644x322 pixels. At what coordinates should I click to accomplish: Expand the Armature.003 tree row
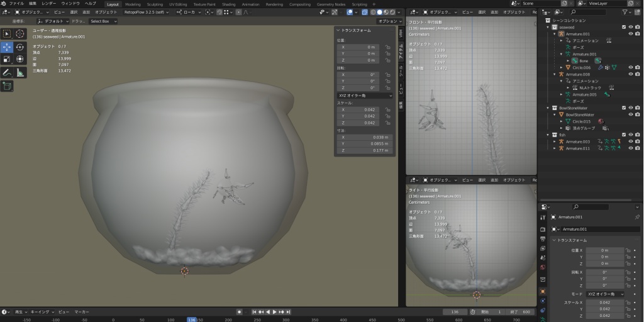[x=555, y=142]
